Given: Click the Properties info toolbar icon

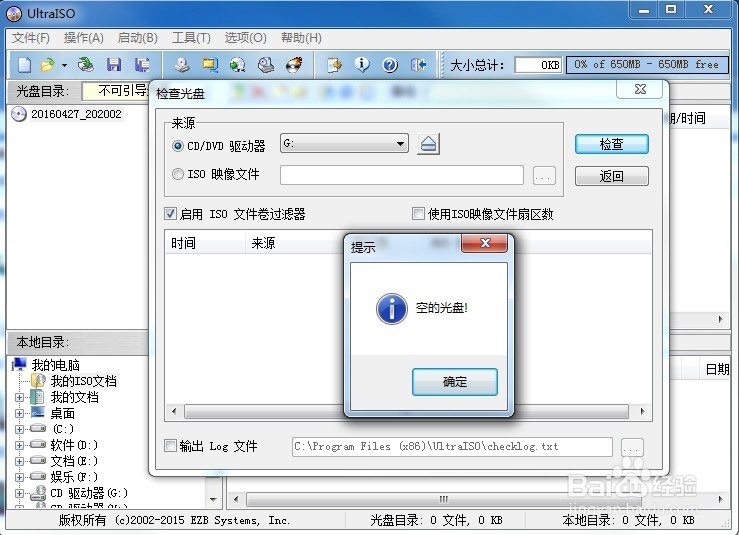Looking at the screenshot, I should 362,65.
